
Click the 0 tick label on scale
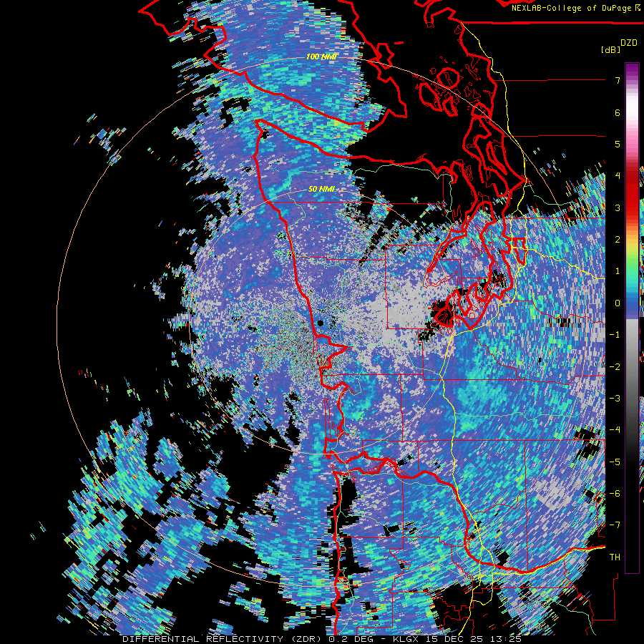618,303
